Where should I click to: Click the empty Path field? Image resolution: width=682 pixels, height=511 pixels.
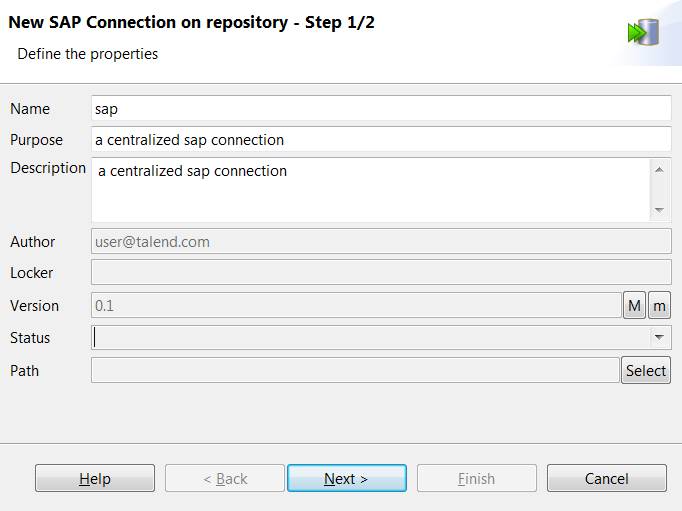coord(355,370)
